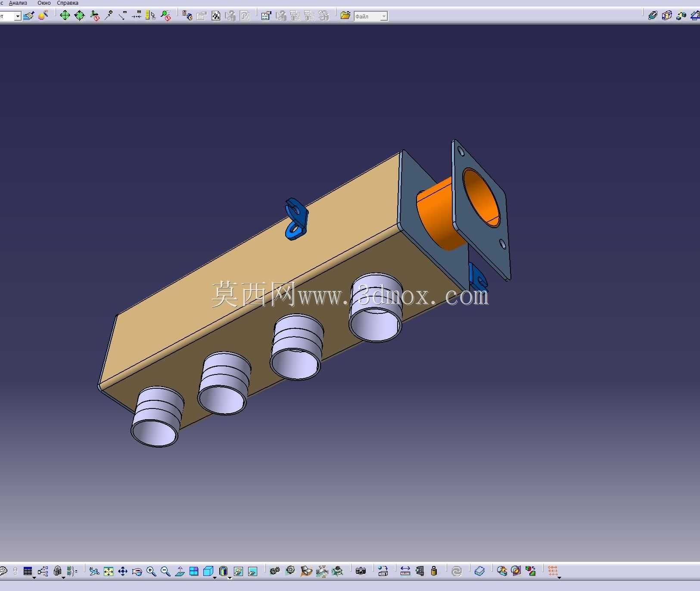Select the Pan tool four-arrow icon
This screenshot has width=700, height=591.
(x=123, y=571)
